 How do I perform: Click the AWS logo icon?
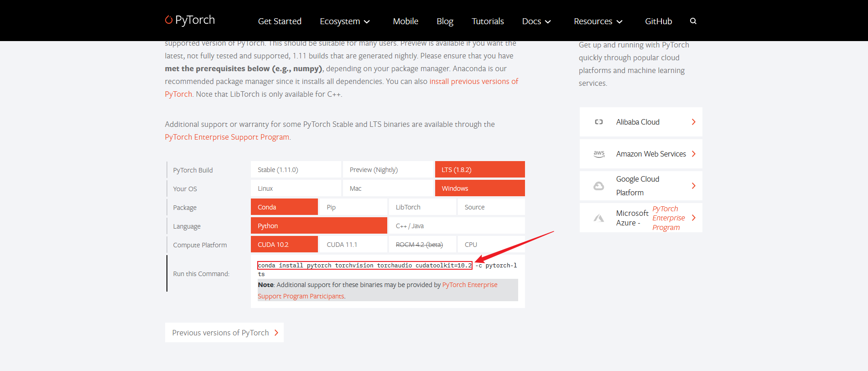[599, 154]
